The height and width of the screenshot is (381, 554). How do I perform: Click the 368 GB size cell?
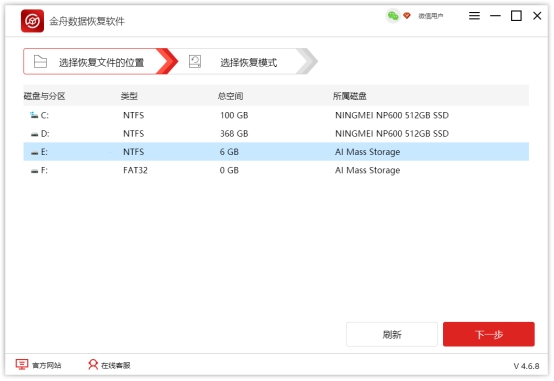(x=234, y=134)
